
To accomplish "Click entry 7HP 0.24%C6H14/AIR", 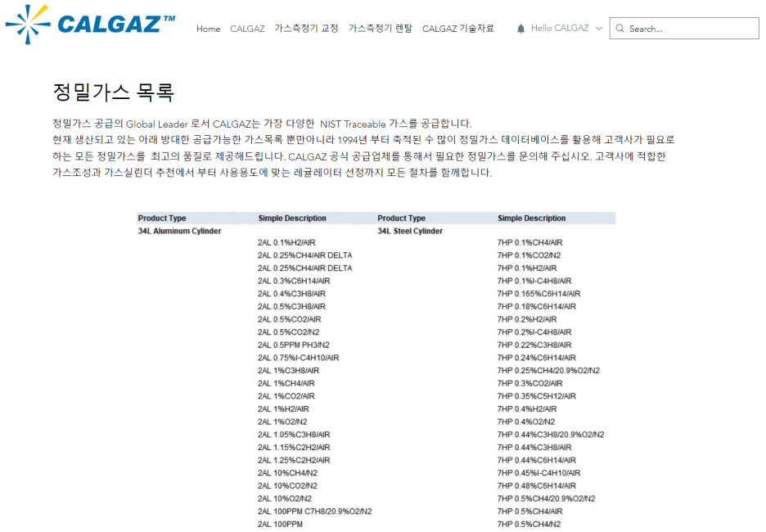I will tap(536, 358).
